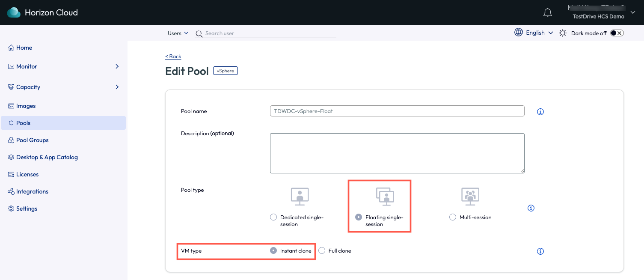Image resolution: width=644 pixels, height=280 pixels.
Task: Open the Users search scope dropdown
Action: point(178,33)
